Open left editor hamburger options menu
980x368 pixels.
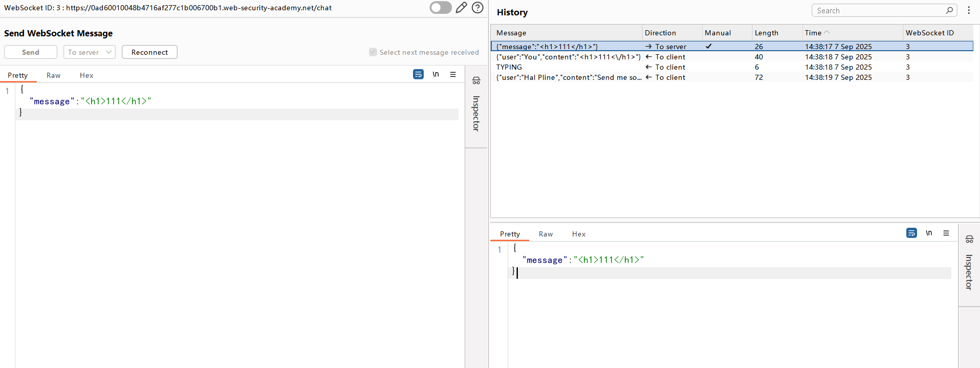[x=453, y=74]
